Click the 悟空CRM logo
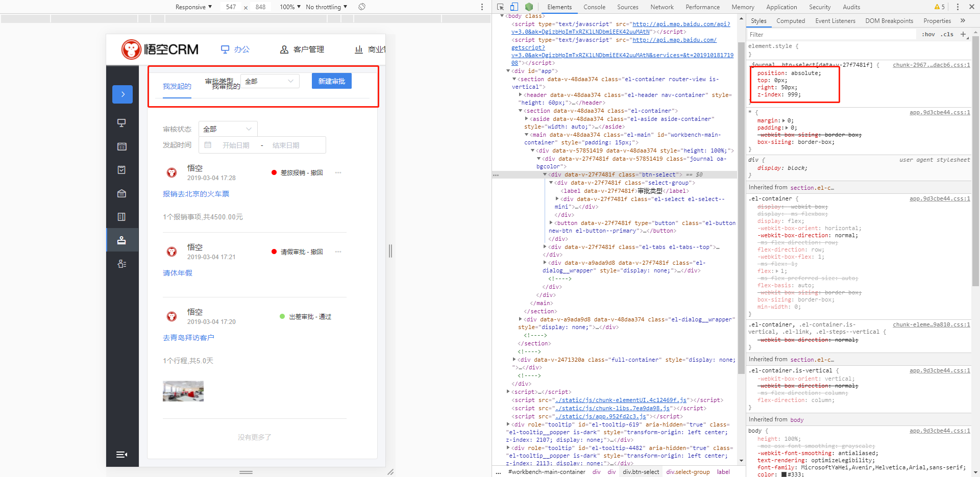The width and height of the screenshot is (980, 477). point(160,49)
